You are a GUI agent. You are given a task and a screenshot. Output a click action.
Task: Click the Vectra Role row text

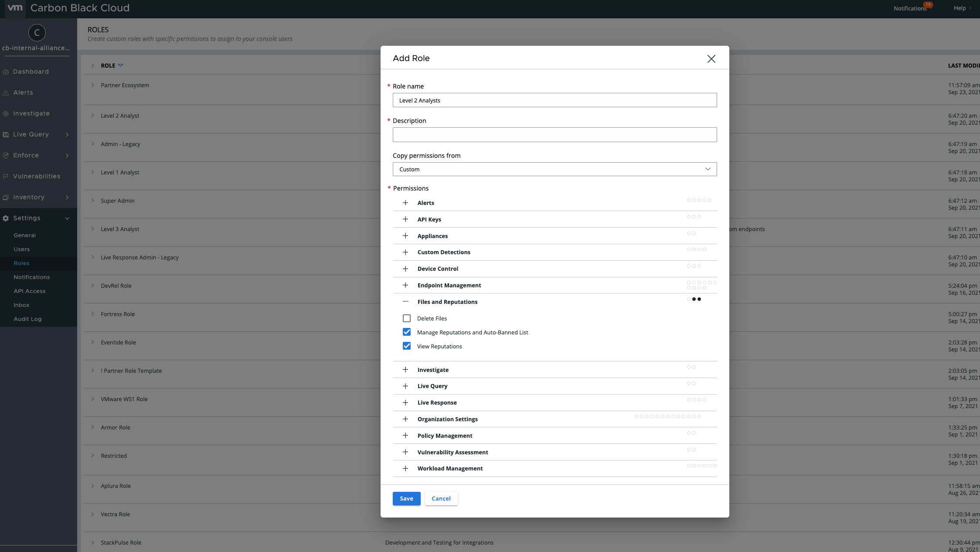click(x=116, y=514)
